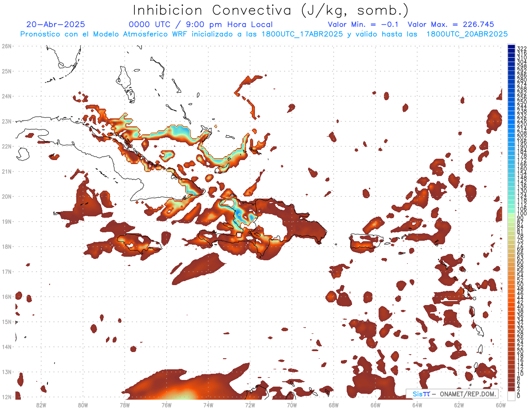Click the 15N latitude label
The height and width of the screenshot is (411, 532).
(x=7, y=321)
